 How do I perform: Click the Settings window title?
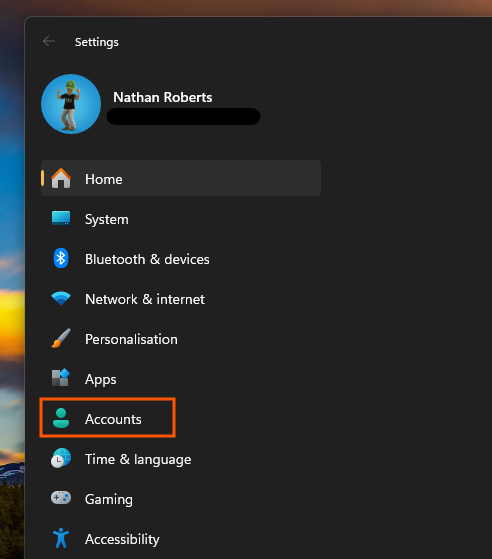(97, 42)
